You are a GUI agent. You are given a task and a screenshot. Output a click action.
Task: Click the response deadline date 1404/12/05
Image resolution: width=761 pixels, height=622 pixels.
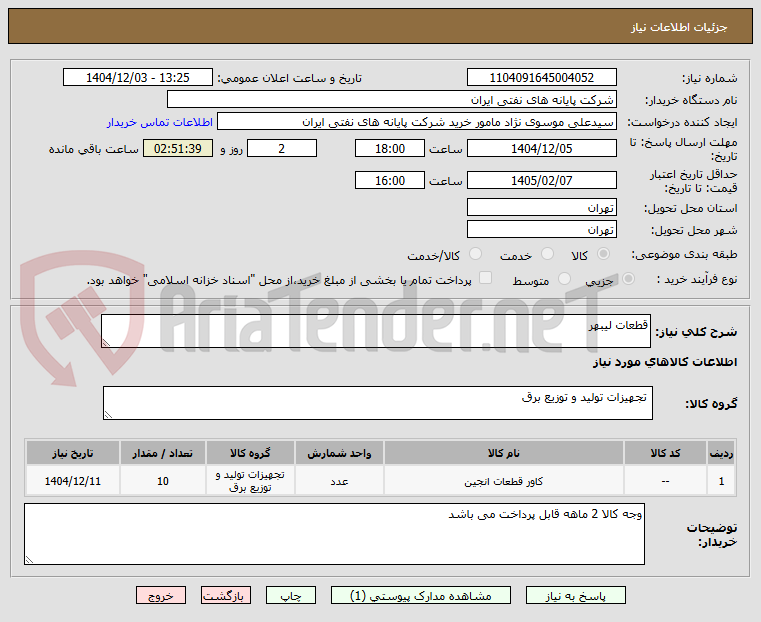[x=542, y=148]
